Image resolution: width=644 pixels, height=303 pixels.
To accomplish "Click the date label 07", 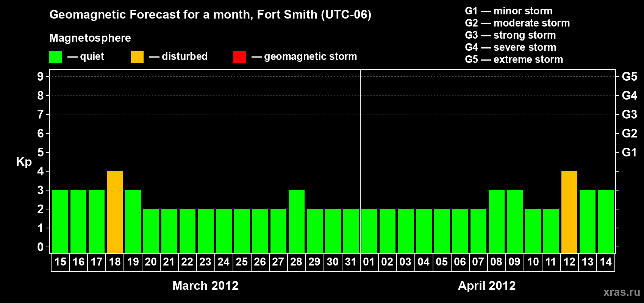I will pyautogui.click(x=478, y=262).
